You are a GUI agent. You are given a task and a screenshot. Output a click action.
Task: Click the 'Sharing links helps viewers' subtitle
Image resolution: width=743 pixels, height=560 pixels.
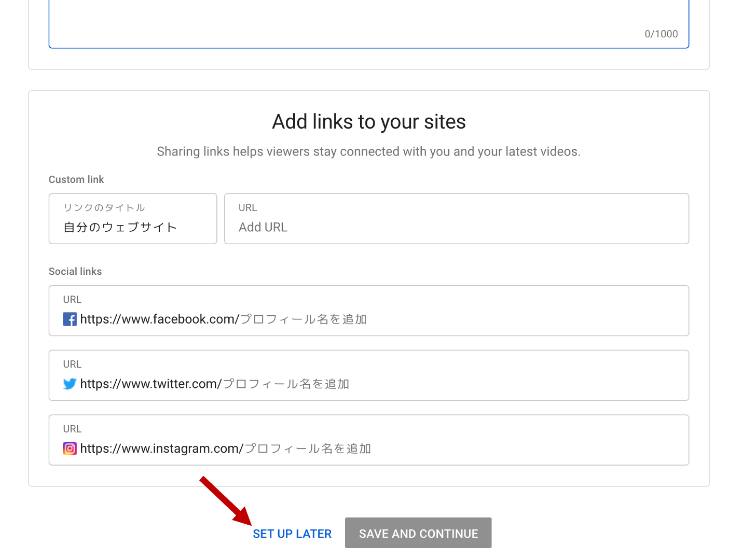tap(369, 151)
